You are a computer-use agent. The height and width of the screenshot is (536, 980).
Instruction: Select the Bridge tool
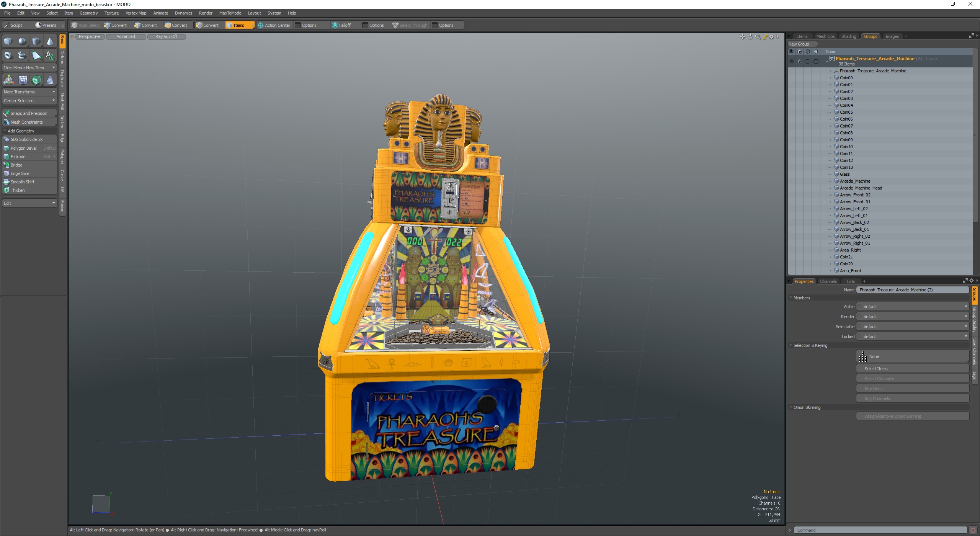(29, 165)
